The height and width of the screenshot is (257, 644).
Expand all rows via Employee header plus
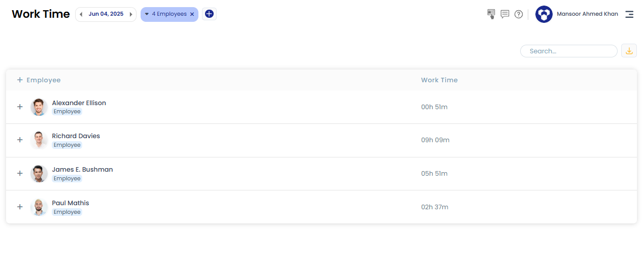(x=20, y=80)
